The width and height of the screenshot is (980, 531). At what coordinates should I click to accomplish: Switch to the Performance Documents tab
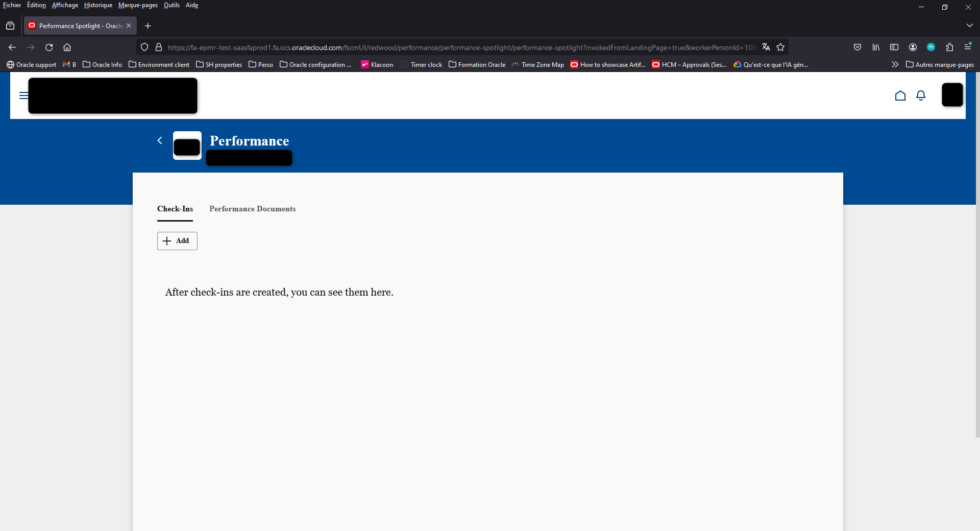click(252, 209)
